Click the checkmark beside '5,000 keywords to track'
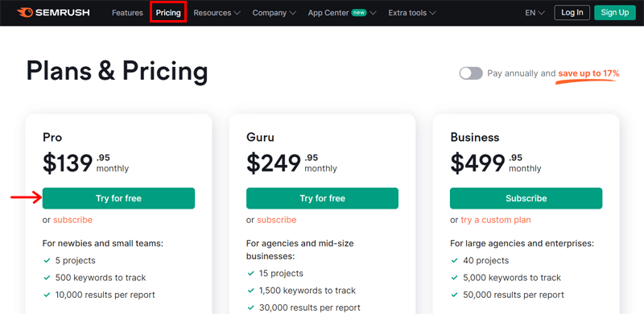The height and width of the screenshot is (314, 644). click(x=454, y=278)
